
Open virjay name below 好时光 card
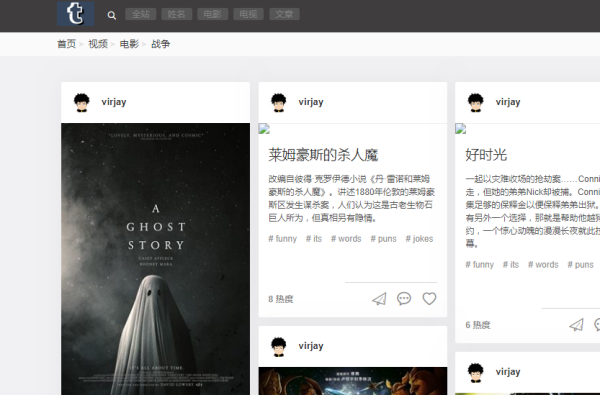(x=508, y=372)
